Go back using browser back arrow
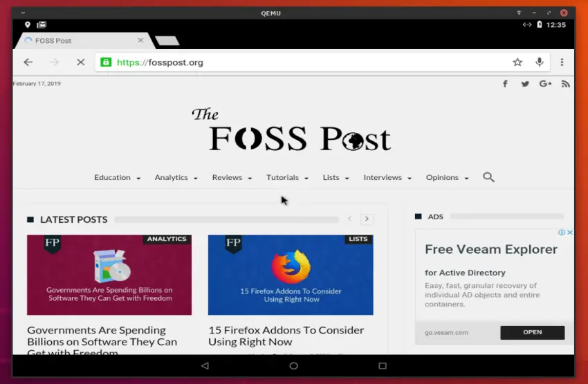This screenshot has height=384, width=588. [x=28, y=62]
